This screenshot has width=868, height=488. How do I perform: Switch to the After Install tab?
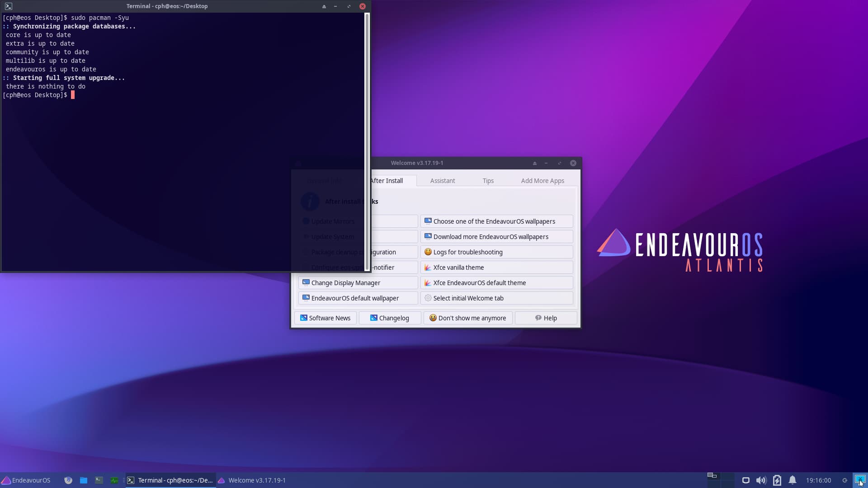(x=387, y=181)
